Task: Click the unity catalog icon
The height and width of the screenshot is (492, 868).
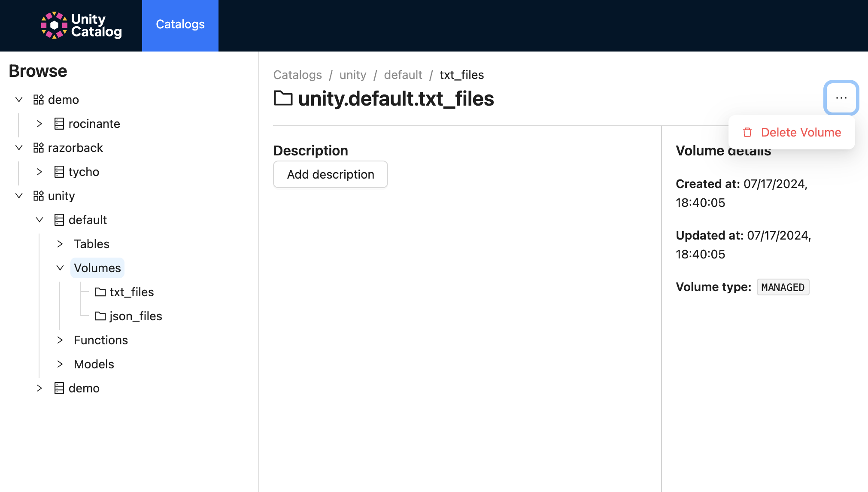Action: (39, 196)
